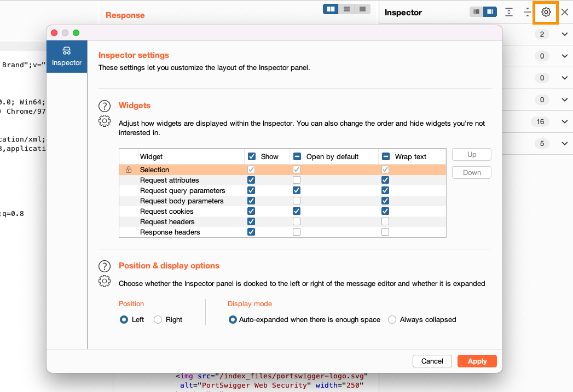Viewport: 573px width, 392px height.
Task: Close the Inspector panel with X
Action: (565, 12)
